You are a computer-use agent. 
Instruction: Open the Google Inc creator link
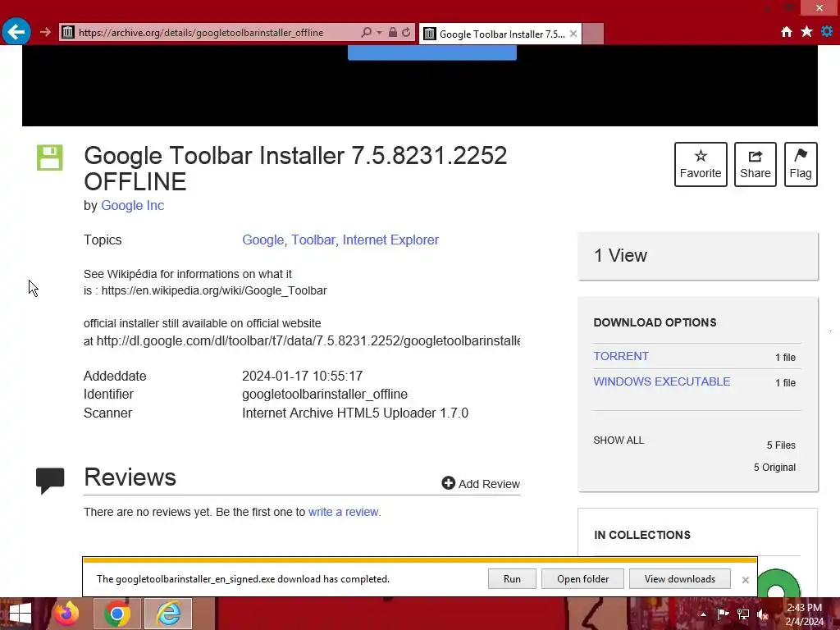pos(132,206)
